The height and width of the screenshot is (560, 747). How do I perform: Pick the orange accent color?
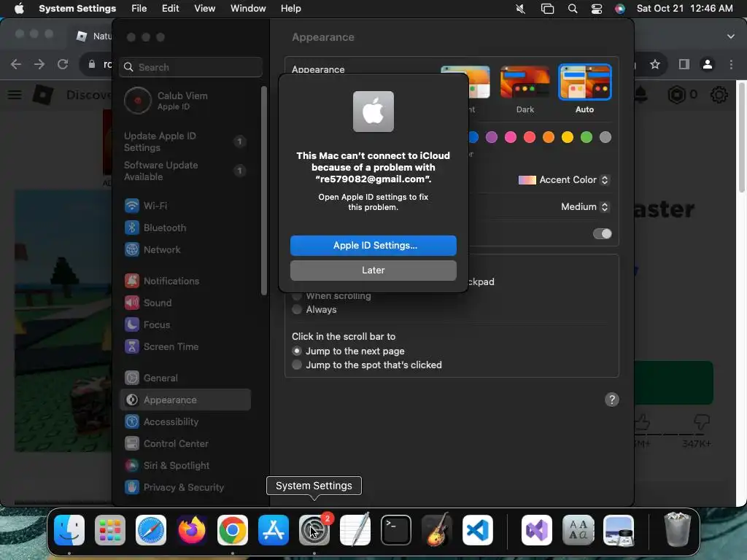(x=549, y=138)
